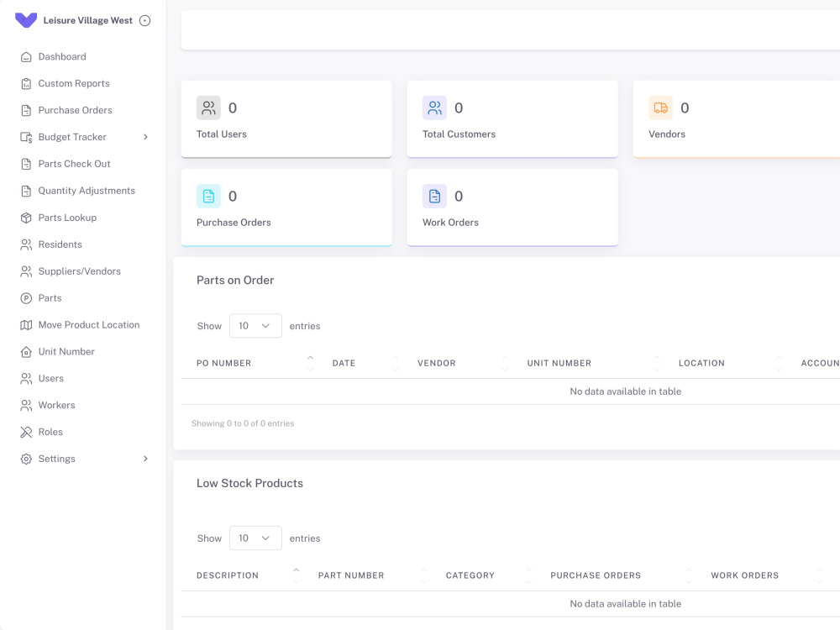Sort by Description column arrow
The height and width of the screenshot is (630, 840).
point(297,575)
